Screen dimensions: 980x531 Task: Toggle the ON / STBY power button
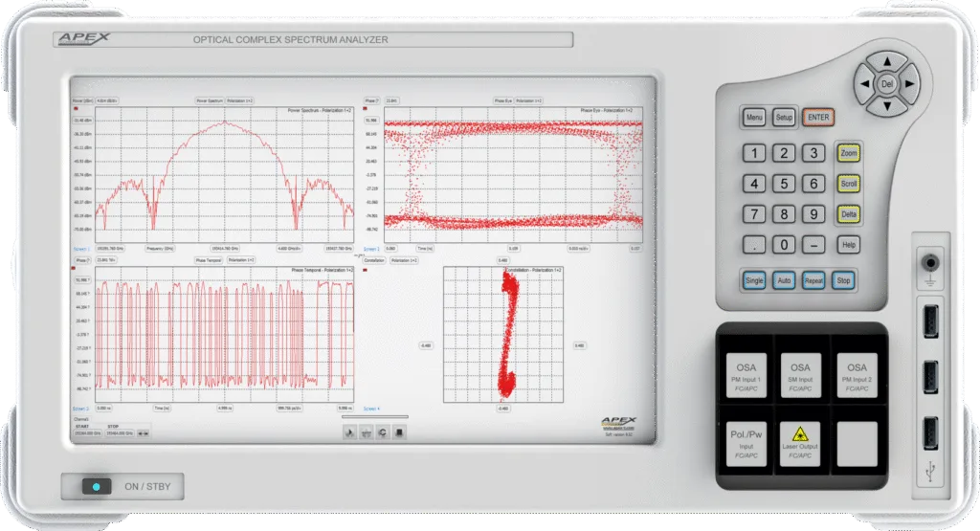tap(97, 487)
